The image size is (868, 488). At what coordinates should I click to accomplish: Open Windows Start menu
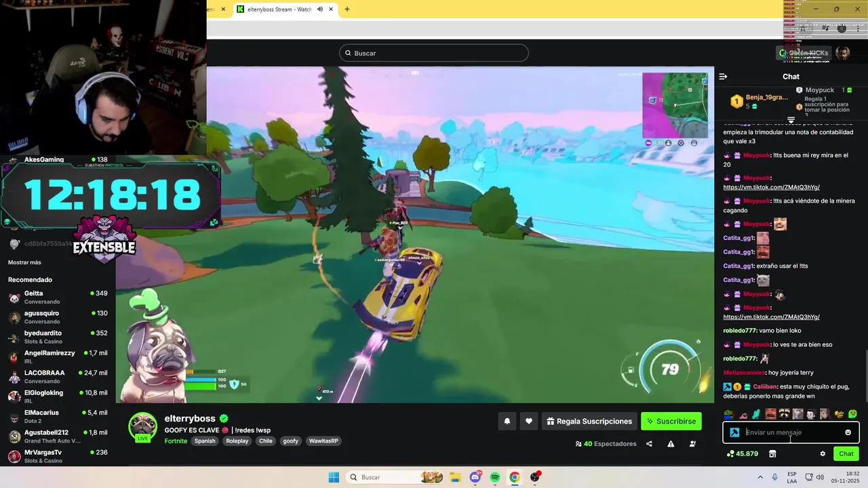pos(334,477)
